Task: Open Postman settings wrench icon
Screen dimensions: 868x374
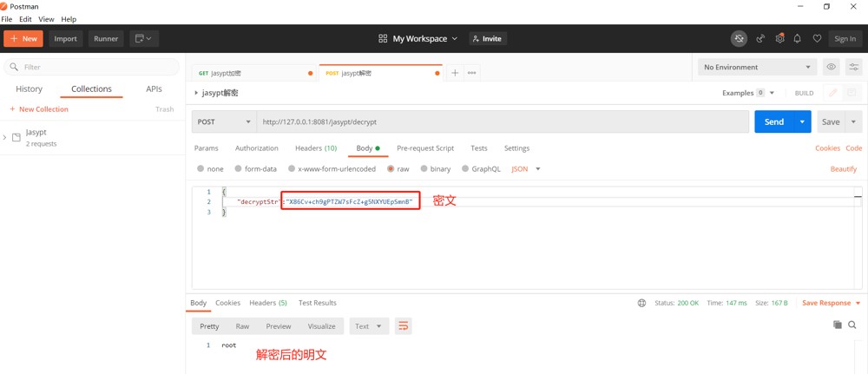Action: pyautogui.click(x=779, y=39)
